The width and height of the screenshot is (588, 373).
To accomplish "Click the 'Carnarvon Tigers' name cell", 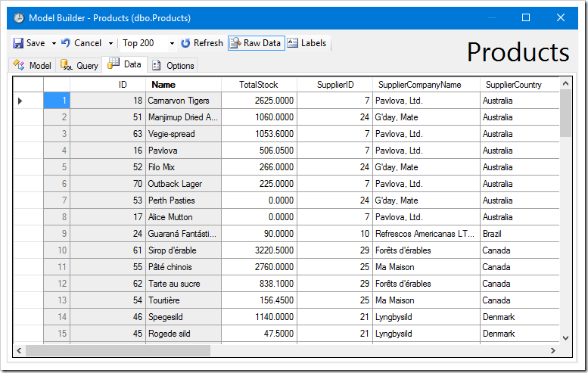I will [183, 101].
